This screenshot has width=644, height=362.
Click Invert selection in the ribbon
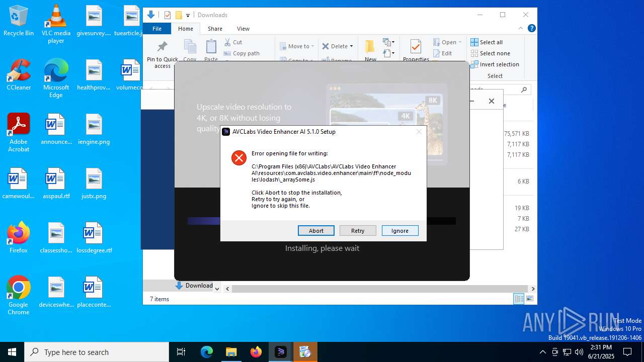[x=495, y=64]
